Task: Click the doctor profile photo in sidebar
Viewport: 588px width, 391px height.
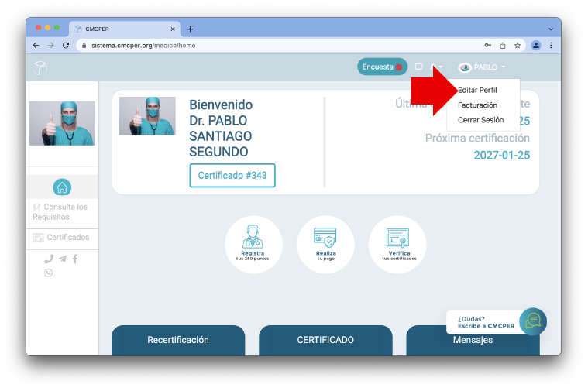Action: (x=62, y=123)
